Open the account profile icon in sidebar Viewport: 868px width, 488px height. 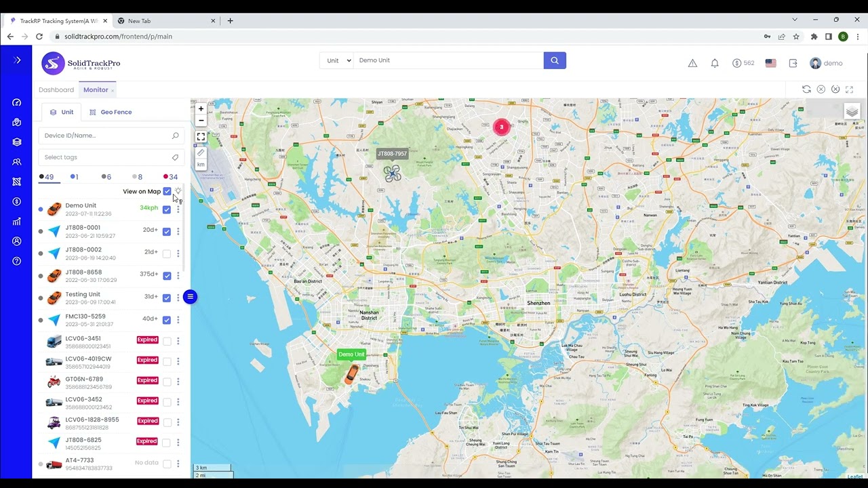tap(17, 241)
